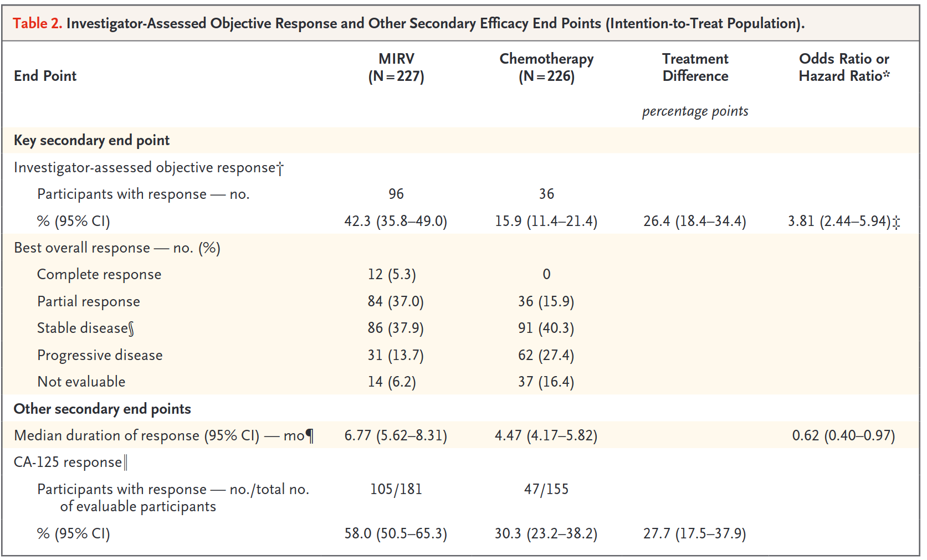Screen dimensions: 927x560
Task: Click the MIRV CA-125 value 105/181
Action: pos(396,490)
